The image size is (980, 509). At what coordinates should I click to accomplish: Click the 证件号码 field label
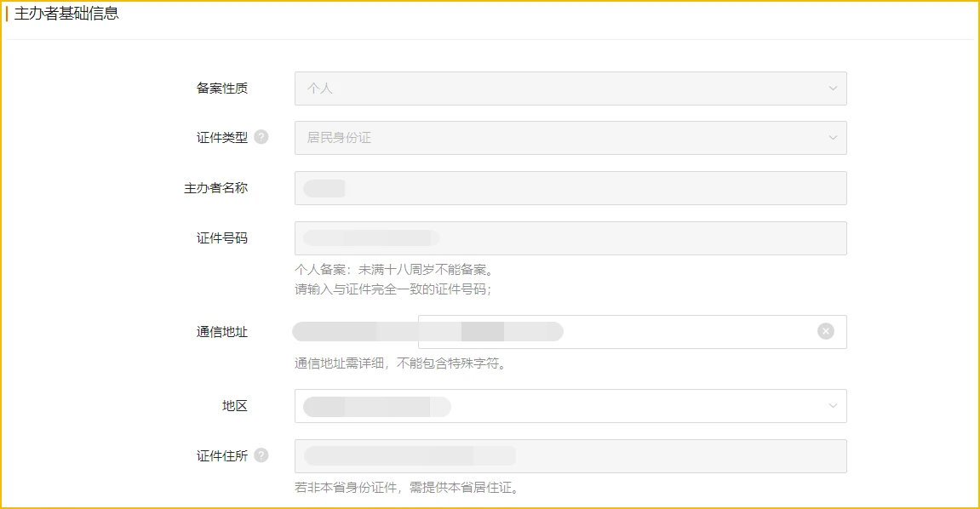coord(222,238)
